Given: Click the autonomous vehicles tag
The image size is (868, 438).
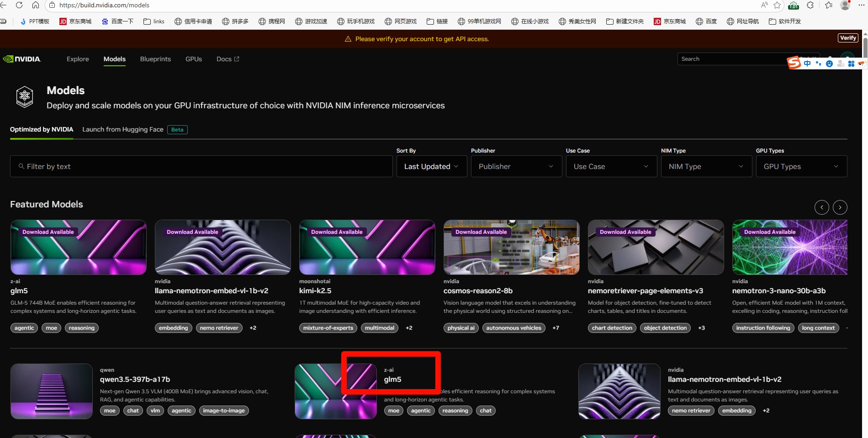Looking at the screenshot, I should (513, 328).
